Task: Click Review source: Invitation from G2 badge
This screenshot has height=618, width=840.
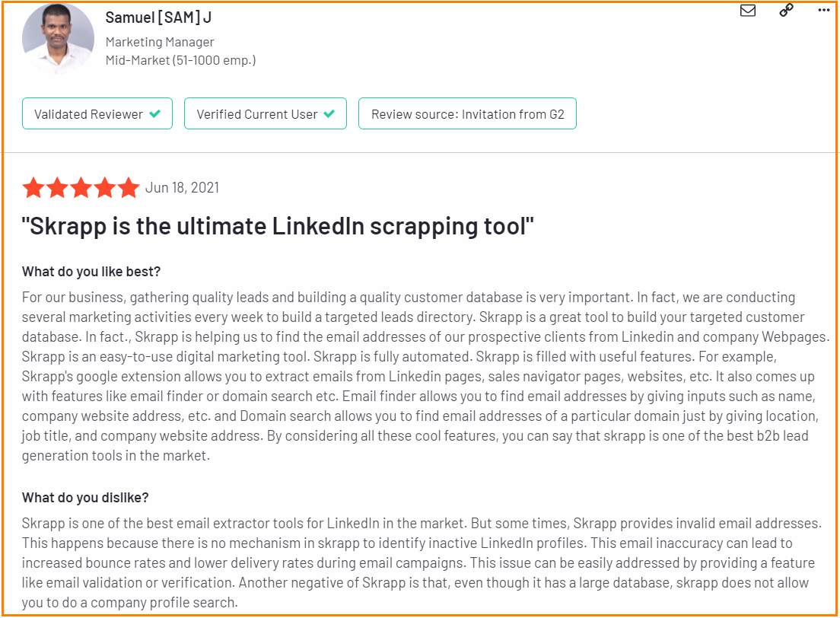Action: coord(467,113)
